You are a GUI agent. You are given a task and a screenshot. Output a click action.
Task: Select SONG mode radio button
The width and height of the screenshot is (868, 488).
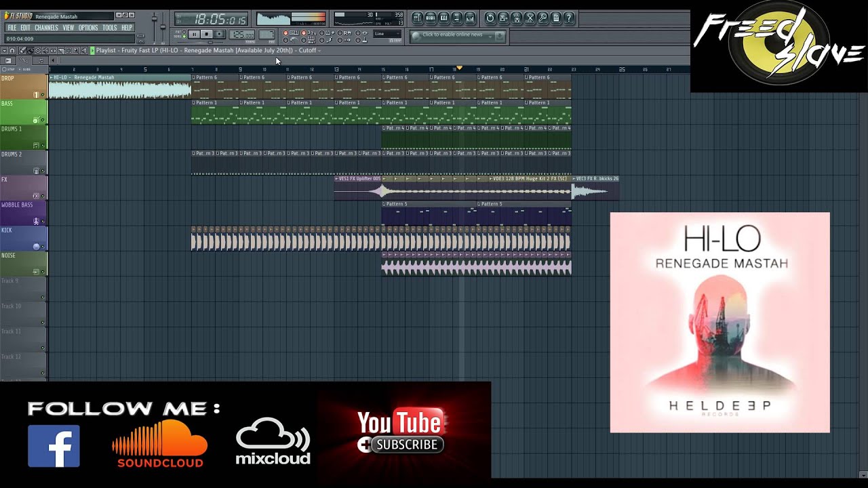(x=184, y=36)
